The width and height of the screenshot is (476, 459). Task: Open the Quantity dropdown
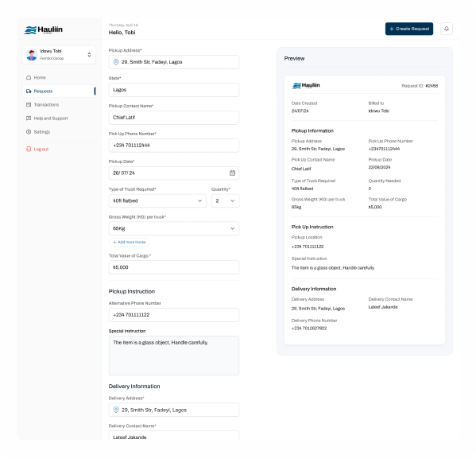(x=225, y=200)
